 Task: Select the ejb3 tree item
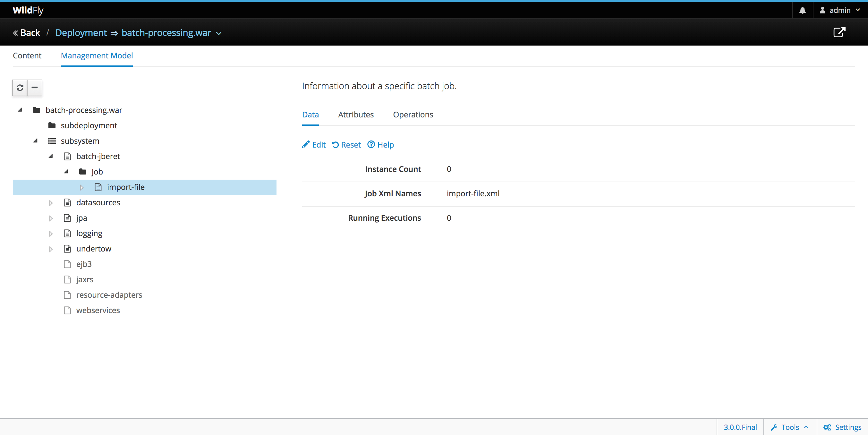(x=84, y=264)
